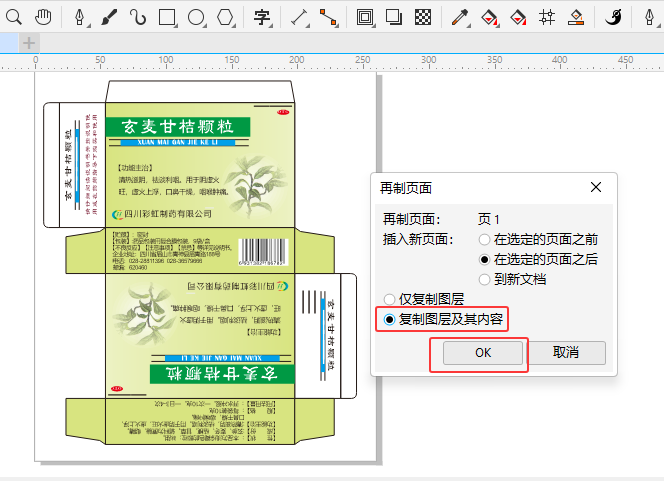Select the Rectangle tool
Image resolution: width=664 pixels, height=481 pixels.
pyautogui.click(x=167, y=17)
